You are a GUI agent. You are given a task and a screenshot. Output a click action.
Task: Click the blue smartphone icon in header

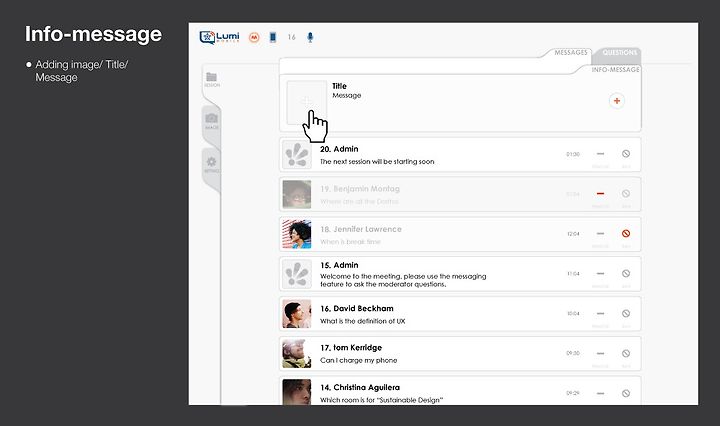point(273,38)
